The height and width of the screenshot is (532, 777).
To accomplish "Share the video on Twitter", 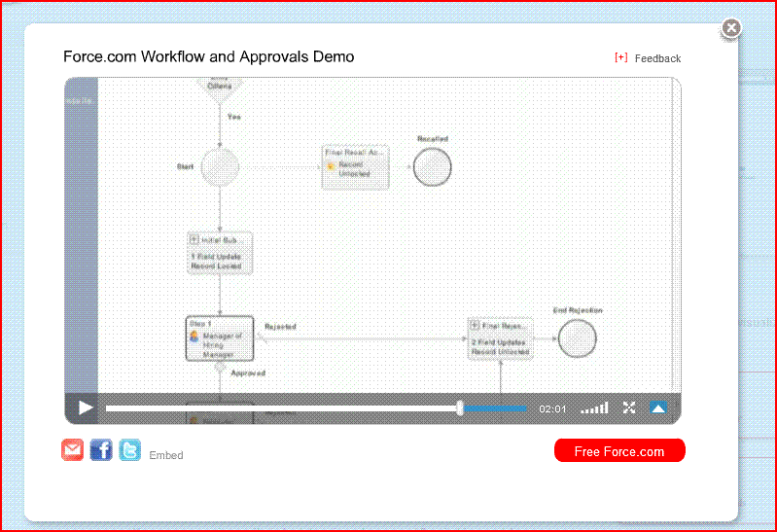I will tap(130, 449).
